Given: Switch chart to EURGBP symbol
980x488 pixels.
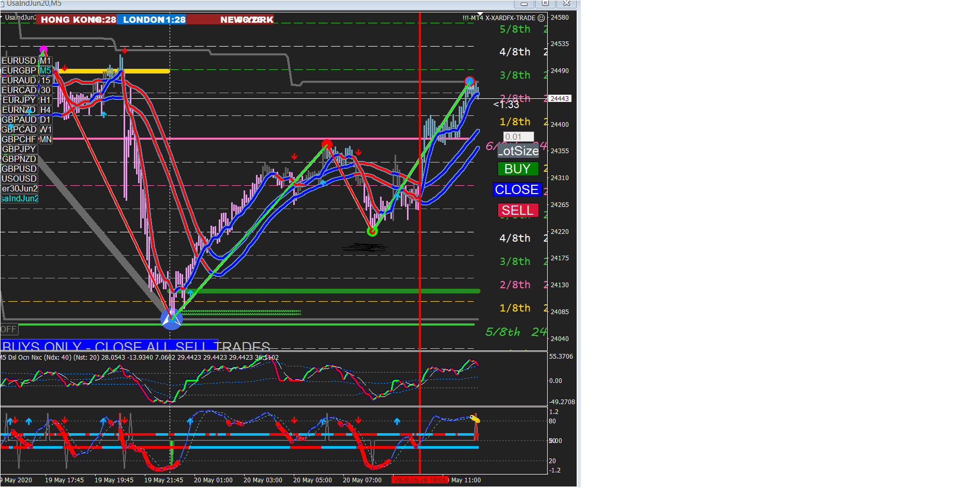Looking at the screenshot, I should [x=19, y=70].
